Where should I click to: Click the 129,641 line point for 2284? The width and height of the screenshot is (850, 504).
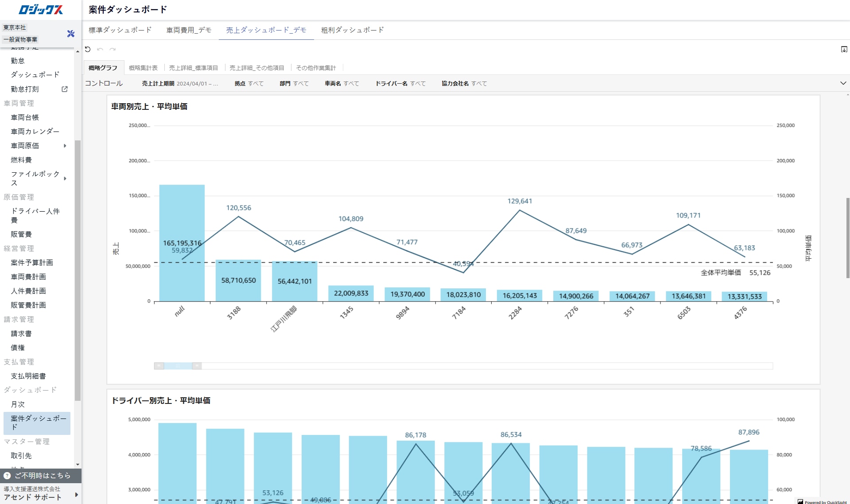click(520, 210)
